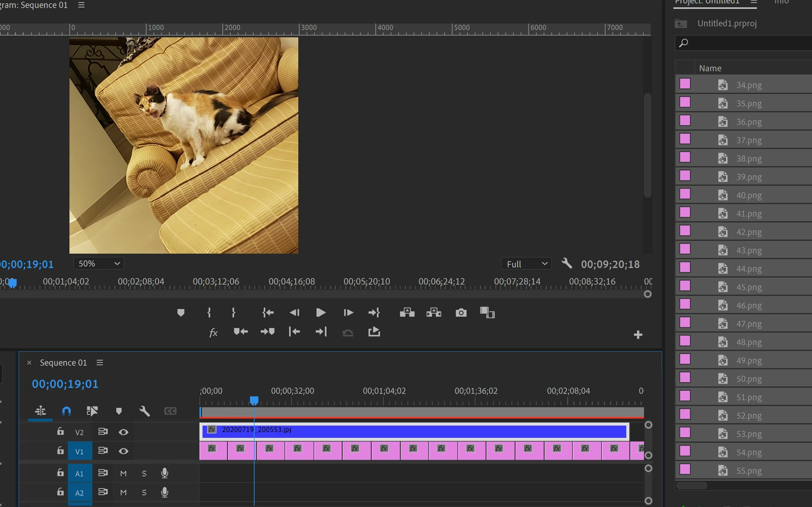
Task: Click the Lift button
Action: pyautogui.click(x=407, y=312)
